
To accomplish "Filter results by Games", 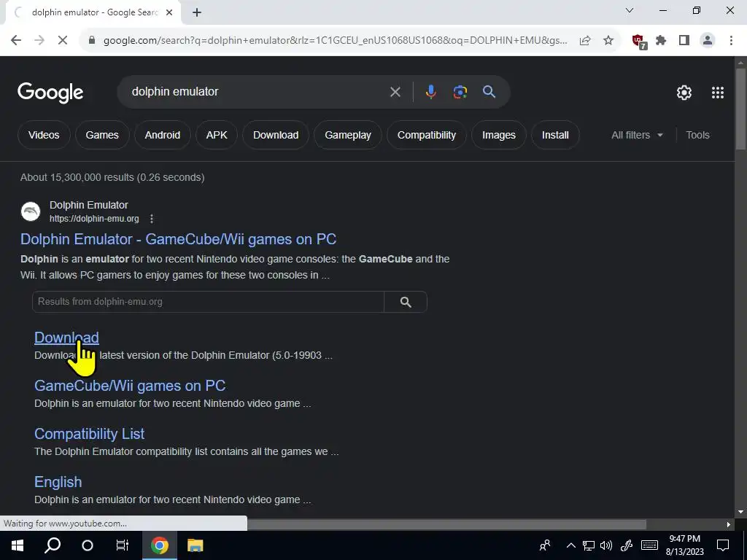I will tap(102, 135).
